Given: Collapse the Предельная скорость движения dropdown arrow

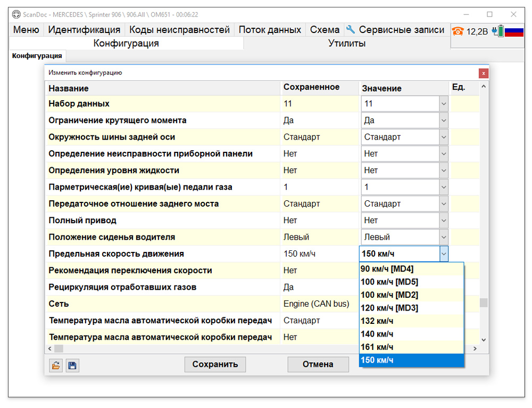Looking at the screenshot, I should pyautogui.click(x=444, y=254).
